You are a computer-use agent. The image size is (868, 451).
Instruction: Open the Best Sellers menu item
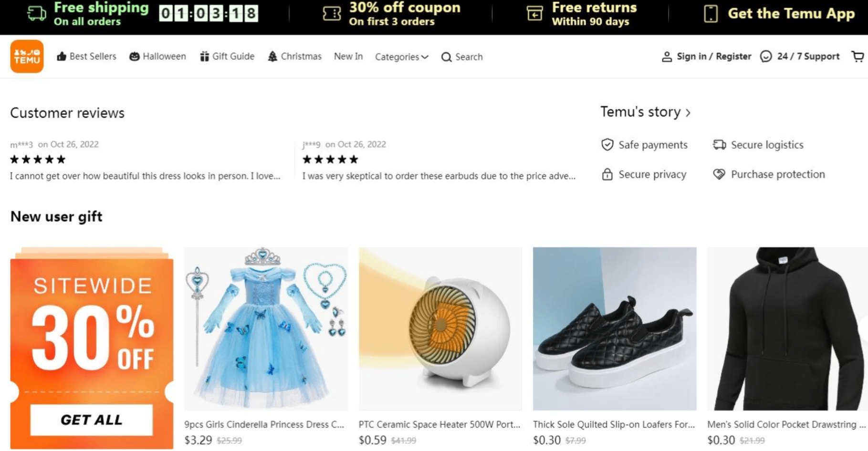tap(86, 56)
